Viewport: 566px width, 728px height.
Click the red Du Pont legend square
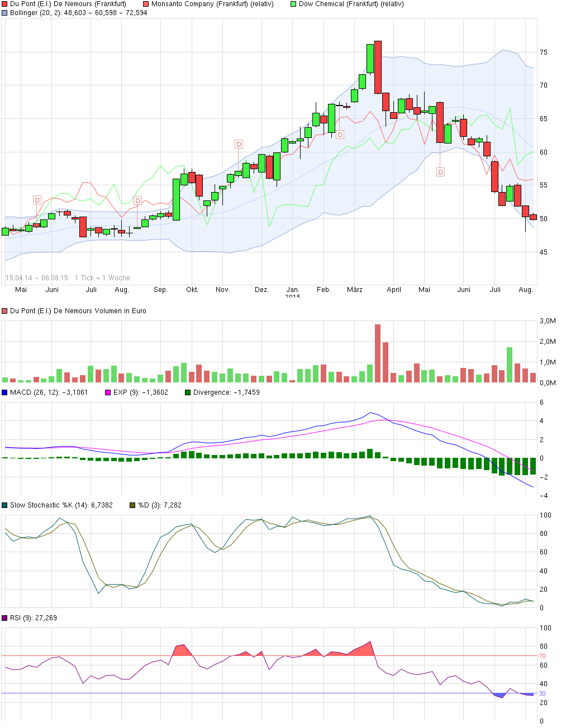pos(5,4)
